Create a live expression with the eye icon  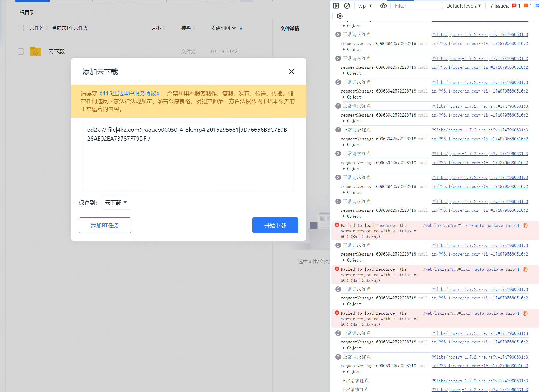click(383, 6)
